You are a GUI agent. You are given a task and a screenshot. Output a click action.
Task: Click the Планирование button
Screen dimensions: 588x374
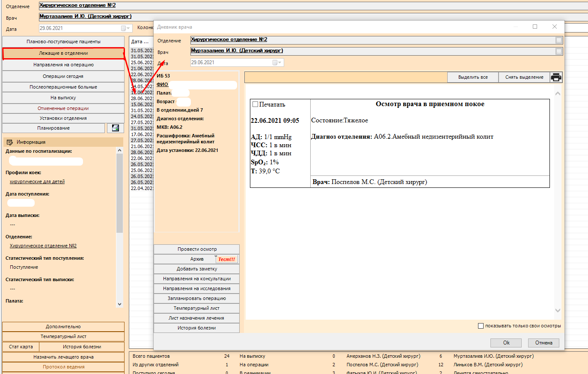coord(53,128)
